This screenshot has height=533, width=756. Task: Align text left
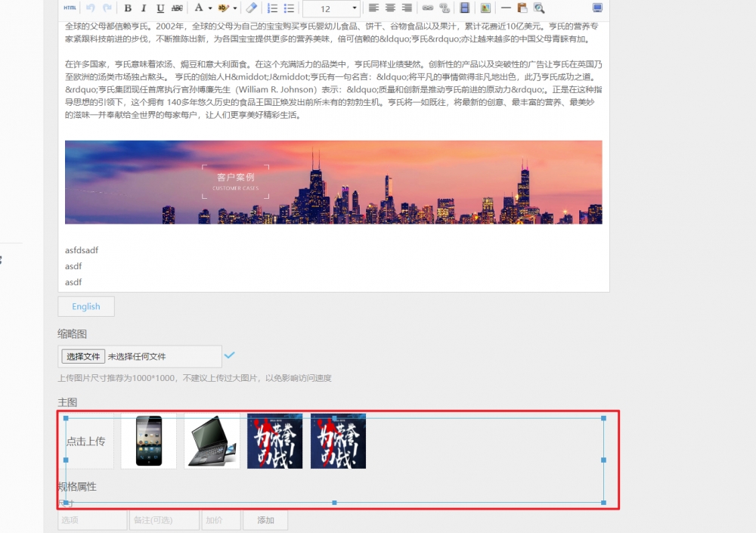click(x=373, y=8)
